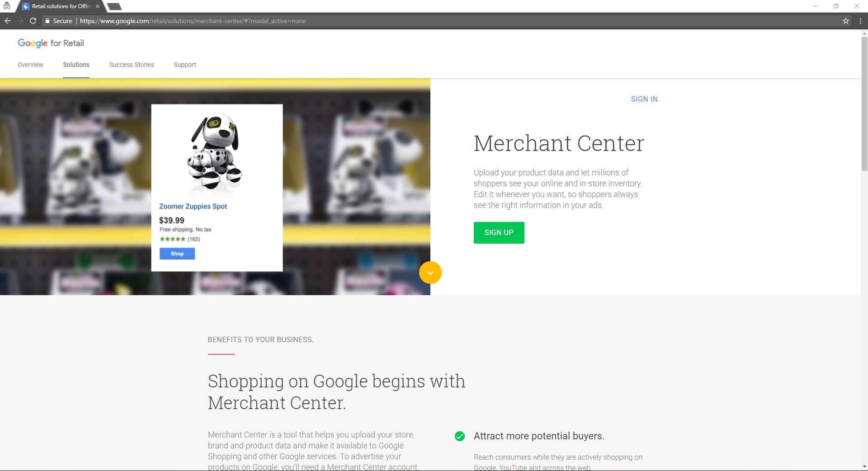Viewport: 868px width, 471px height.
Task: Open the Overview nav item
Action: (30, 65)
